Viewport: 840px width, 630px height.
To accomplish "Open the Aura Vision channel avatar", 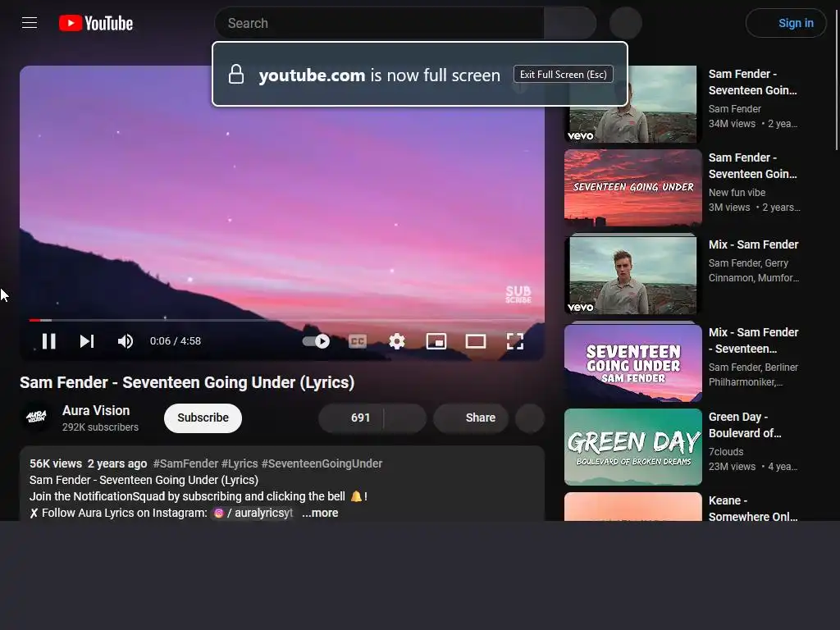I will 36,418.
